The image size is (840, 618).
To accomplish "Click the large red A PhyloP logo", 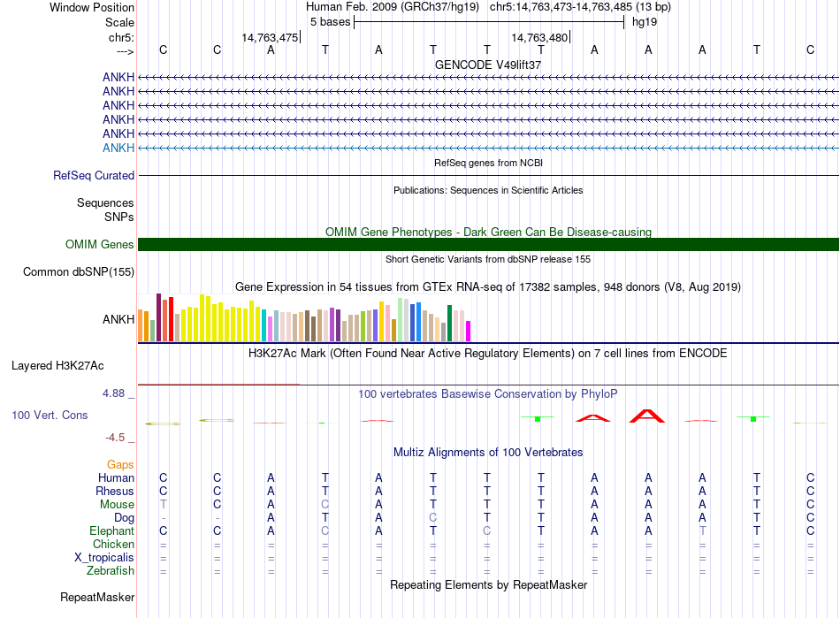I will point(648,416).
